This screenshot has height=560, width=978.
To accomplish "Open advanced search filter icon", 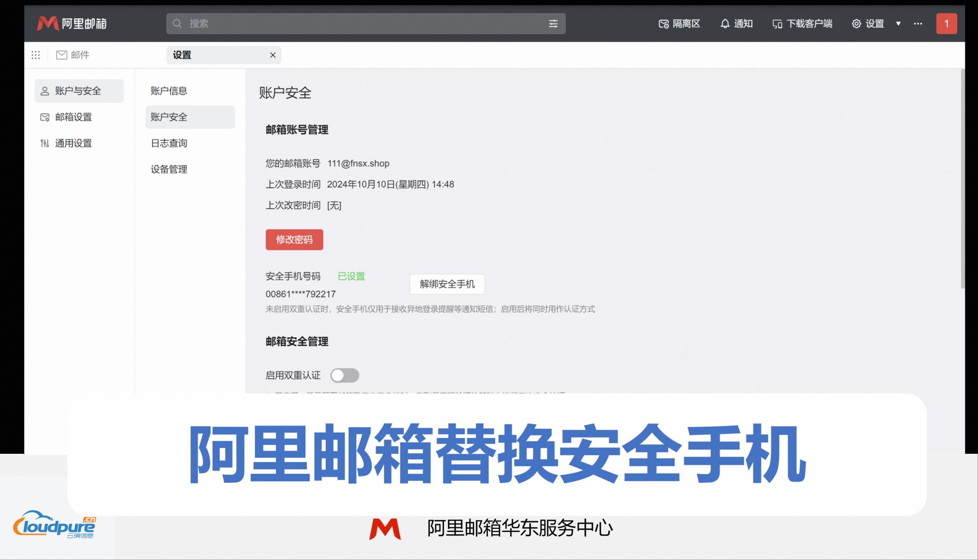I will 553,23.
